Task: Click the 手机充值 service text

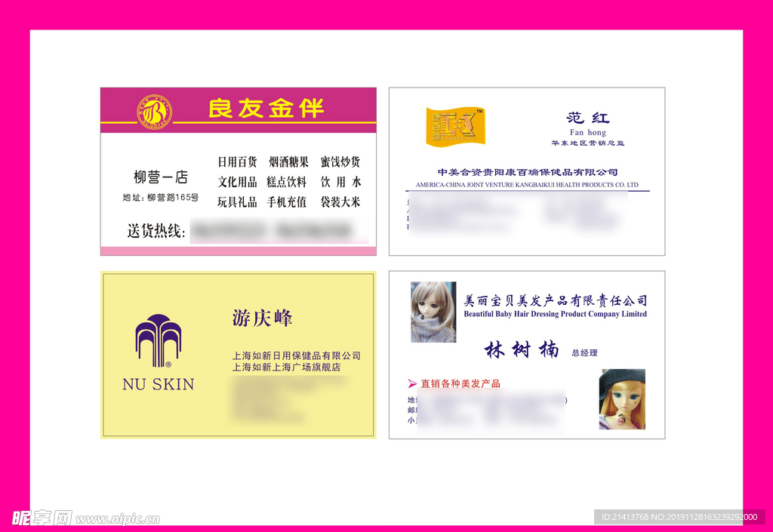Action: [x=287, y=202]
